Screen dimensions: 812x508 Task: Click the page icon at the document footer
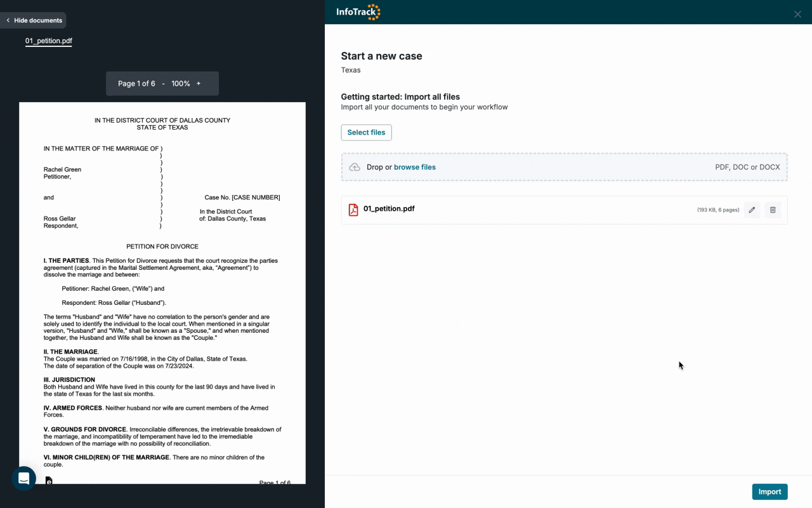pyautogui.click(x=49, y=481)
